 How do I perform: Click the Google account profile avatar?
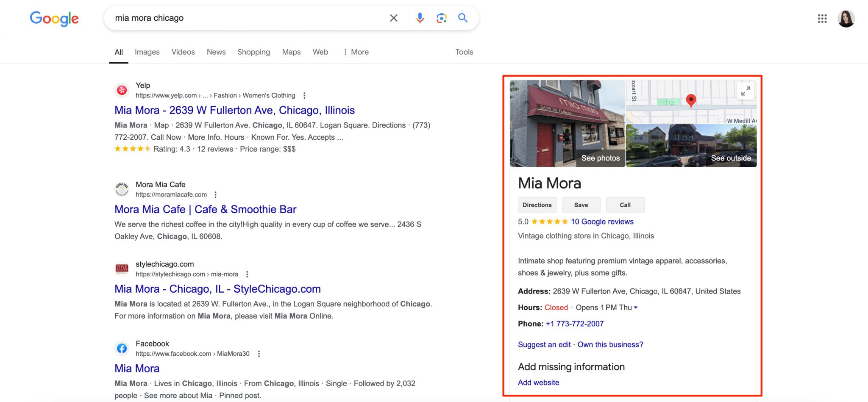point(846,19)
